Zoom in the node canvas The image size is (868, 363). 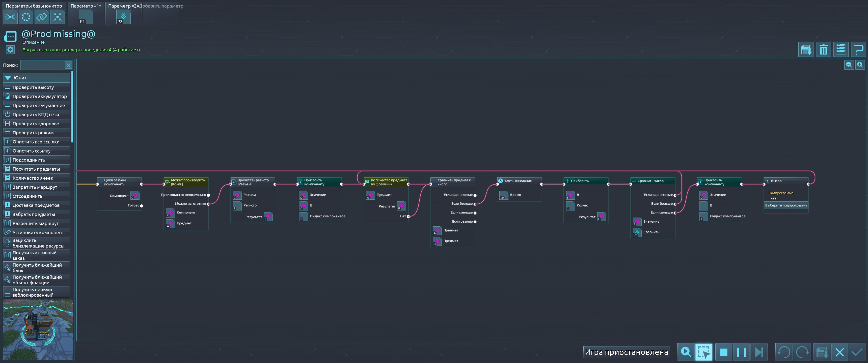tap(860, 65)
